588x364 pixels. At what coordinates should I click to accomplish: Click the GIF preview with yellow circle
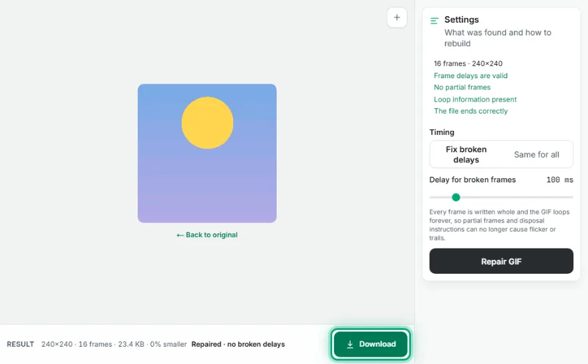click(x=207, y=154)
